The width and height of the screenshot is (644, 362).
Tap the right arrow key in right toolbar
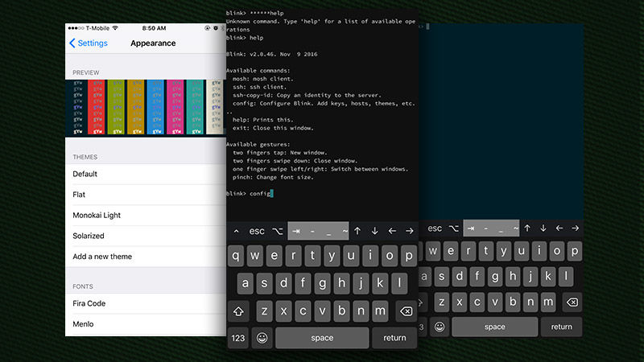coord(575,228)
